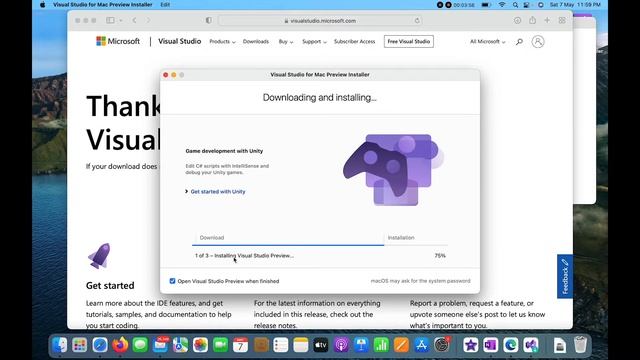Open Reminders app in the dock

point(281,345)
